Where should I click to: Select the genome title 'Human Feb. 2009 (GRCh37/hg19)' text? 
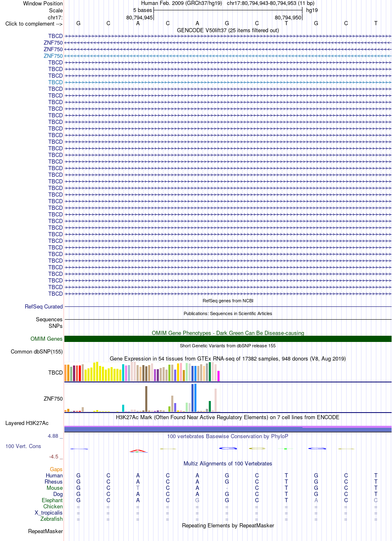click(182, 3)
